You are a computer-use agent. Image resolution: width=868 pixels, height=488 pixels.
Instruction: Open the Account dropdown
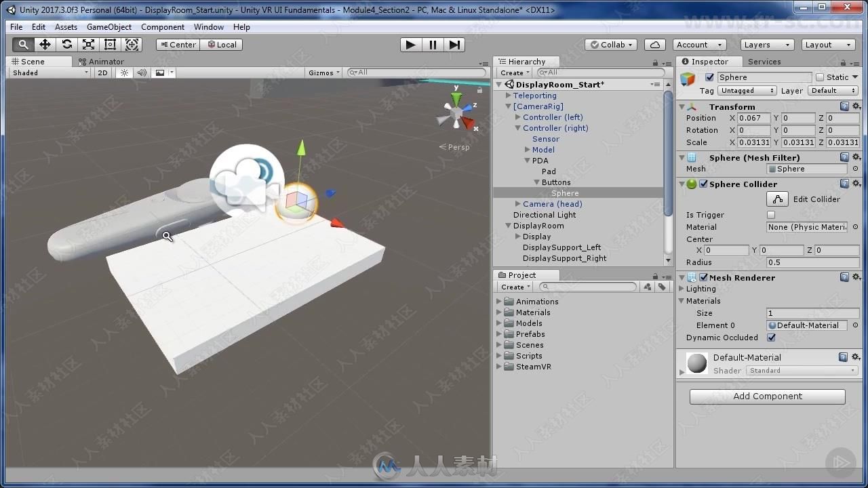[700, 45]
